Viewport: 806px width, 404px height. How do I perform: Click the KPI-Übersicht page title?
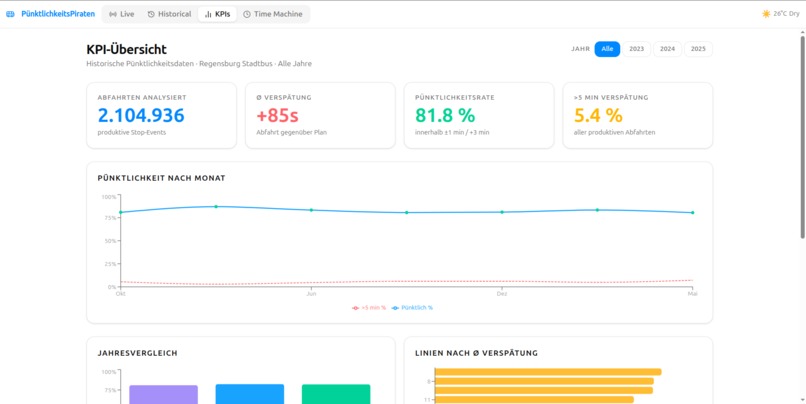pyautogui.click(x=126, y=50)
